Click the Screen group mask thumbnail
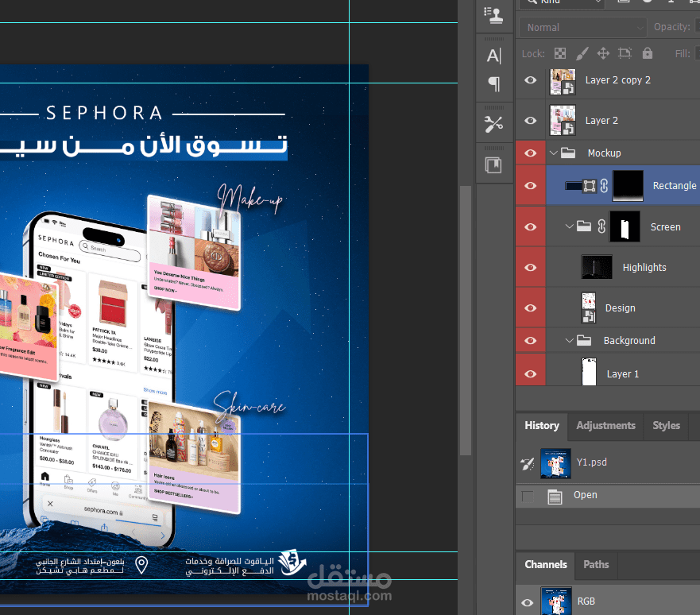The width and height of the screenshot is (700, 615). tap(625, 226)
